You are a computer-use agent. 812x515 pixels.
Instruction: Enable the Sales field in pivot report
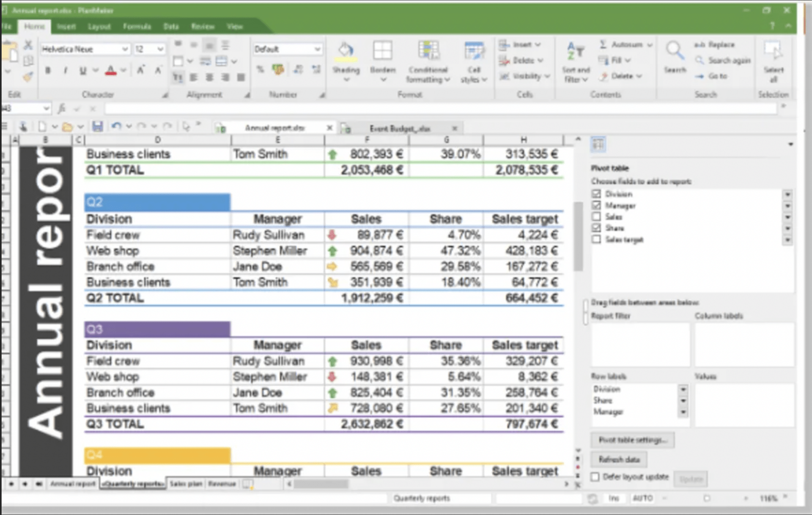[596, 217]
